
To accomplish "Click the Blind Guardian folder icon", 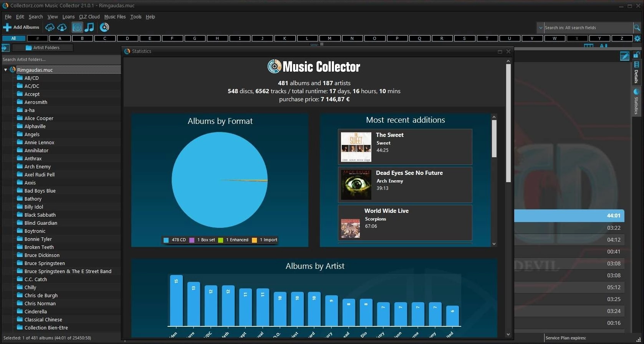I will tap(20, 223).
